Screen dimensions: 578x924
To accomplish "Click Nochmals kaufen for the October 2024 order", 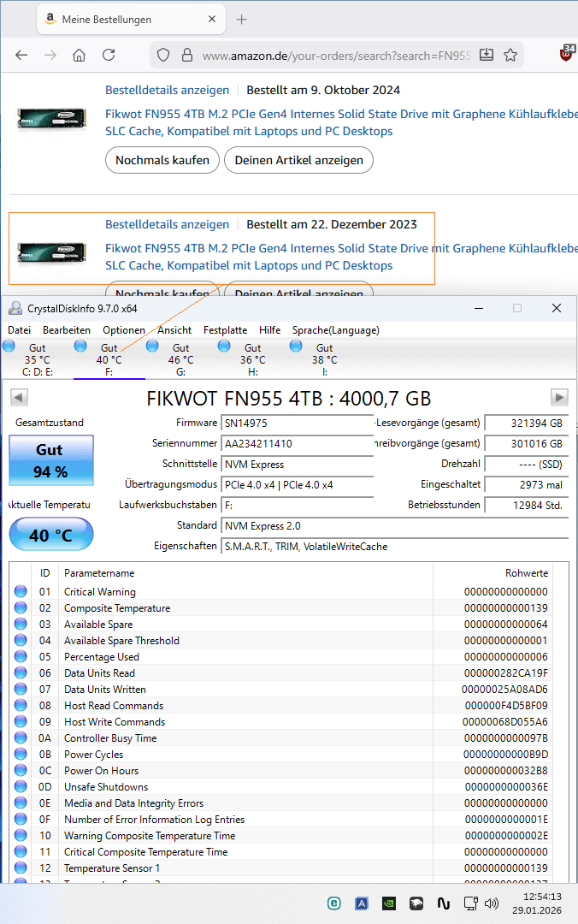I will (x=162, y=160).
